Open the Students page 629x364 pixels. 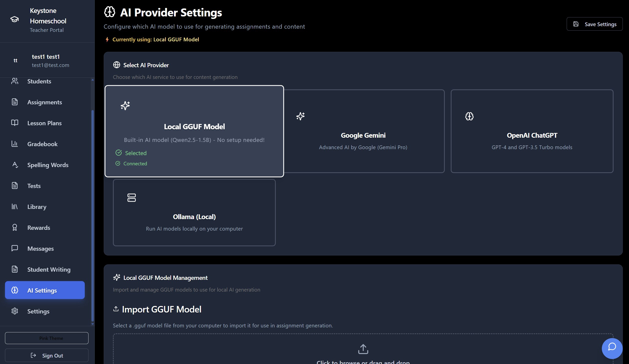45,81
